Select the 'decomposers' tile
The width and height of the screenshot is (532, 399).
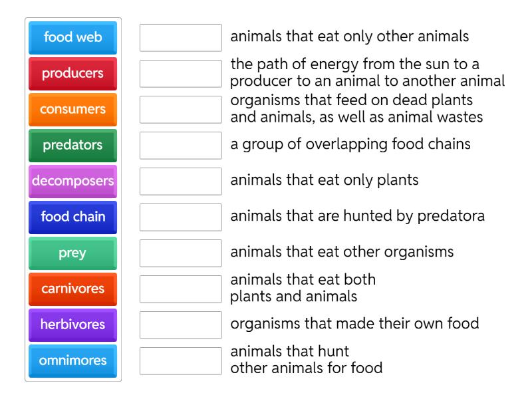coord(72,182)
